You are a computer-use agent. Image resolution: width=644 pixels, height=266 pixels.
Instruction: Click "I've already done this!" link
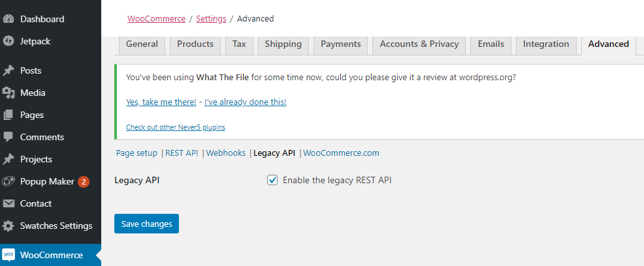(245, 102)
